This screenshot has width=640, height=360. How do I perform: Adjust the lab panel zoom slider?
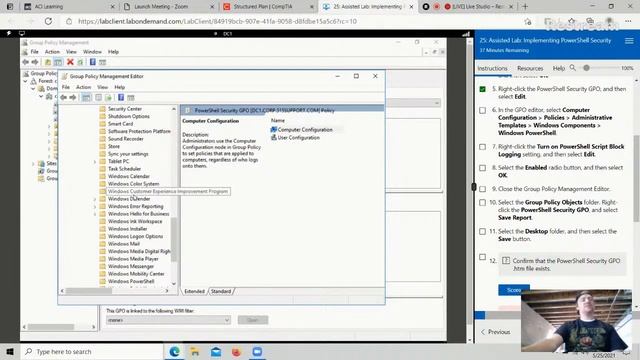(586, 68)
